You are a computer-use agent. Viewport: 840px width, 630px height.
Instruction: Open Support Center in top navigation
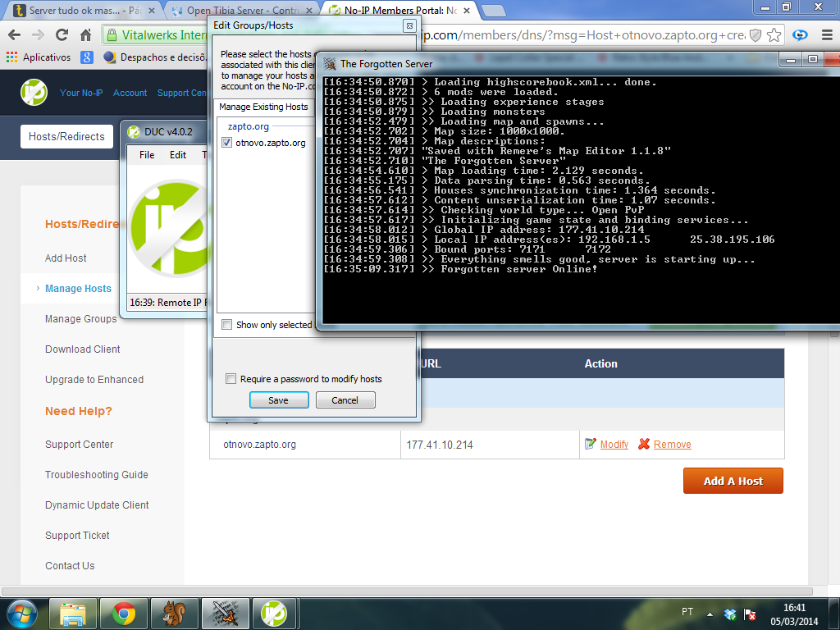pyautogui.click(x=181, y=93)
